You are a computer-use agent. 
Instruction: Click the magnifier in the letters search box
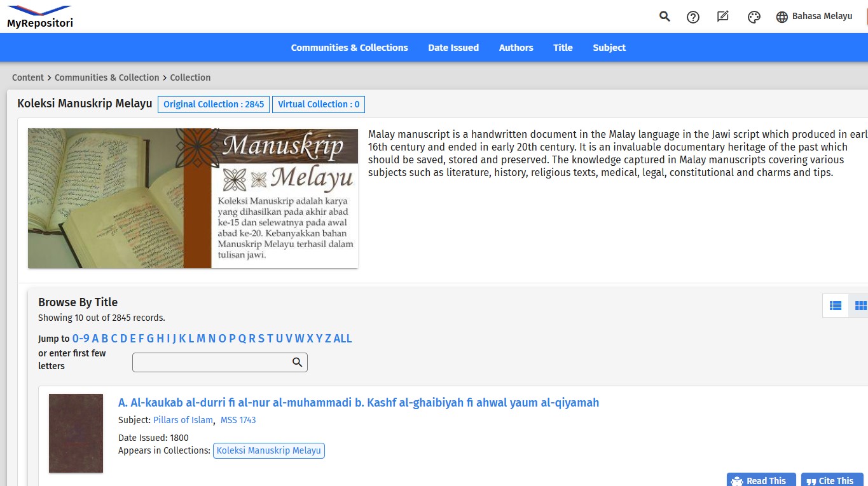[x=297, y=362]
